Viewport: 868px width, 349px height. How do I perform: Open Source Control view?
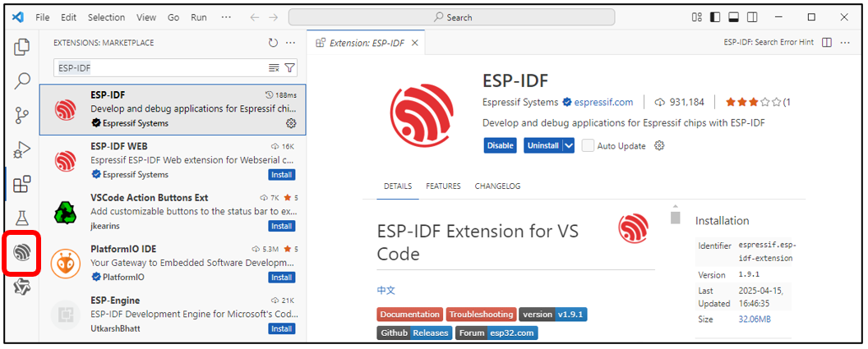tap(21, 115)
